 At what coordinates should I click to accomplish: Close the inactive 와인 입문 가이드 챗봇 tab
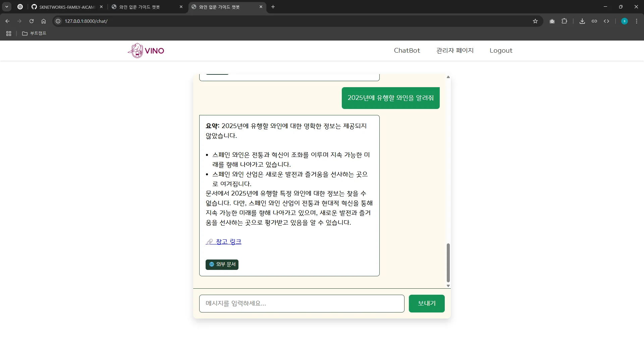181,7
